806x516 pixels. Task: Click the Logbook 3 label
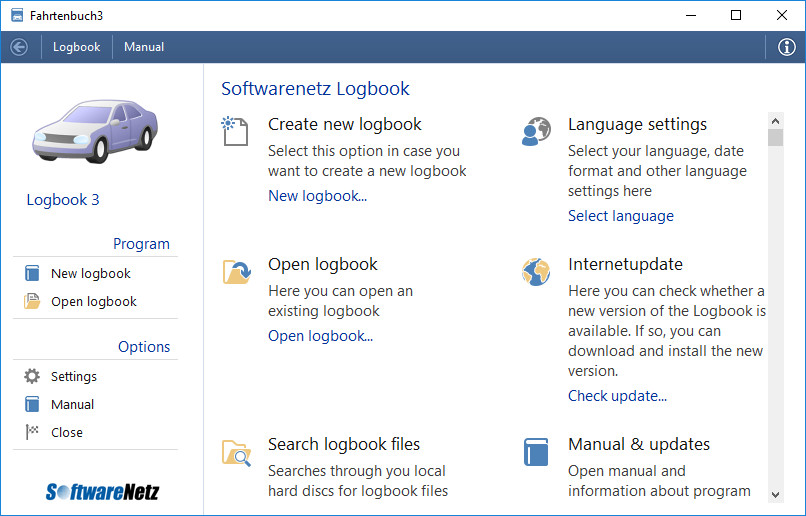(63, 200)
